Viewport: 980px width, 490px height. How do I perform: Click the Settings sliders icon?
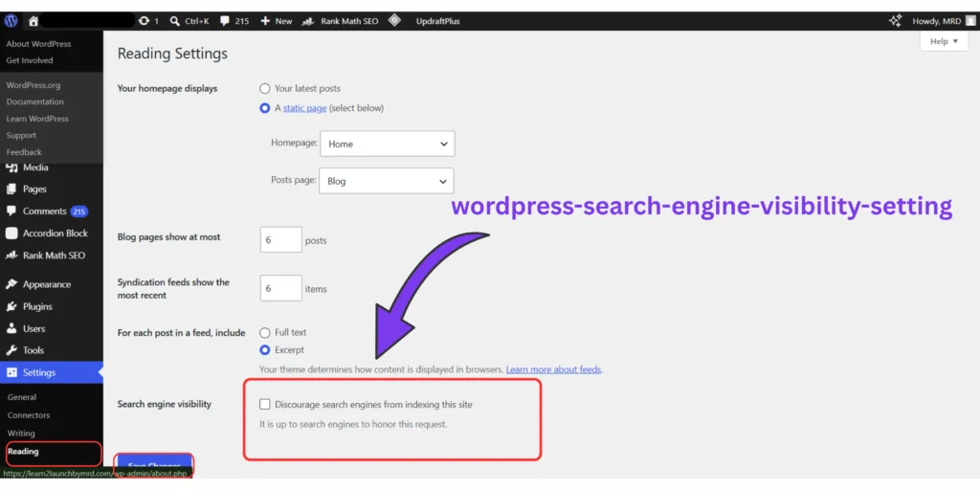pos(11,372)
